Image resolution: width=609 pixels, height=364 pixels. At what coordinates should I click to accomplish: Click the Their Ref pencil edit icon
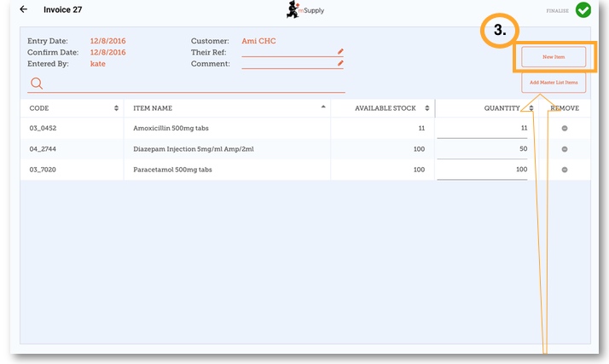[x=340, y=51]
